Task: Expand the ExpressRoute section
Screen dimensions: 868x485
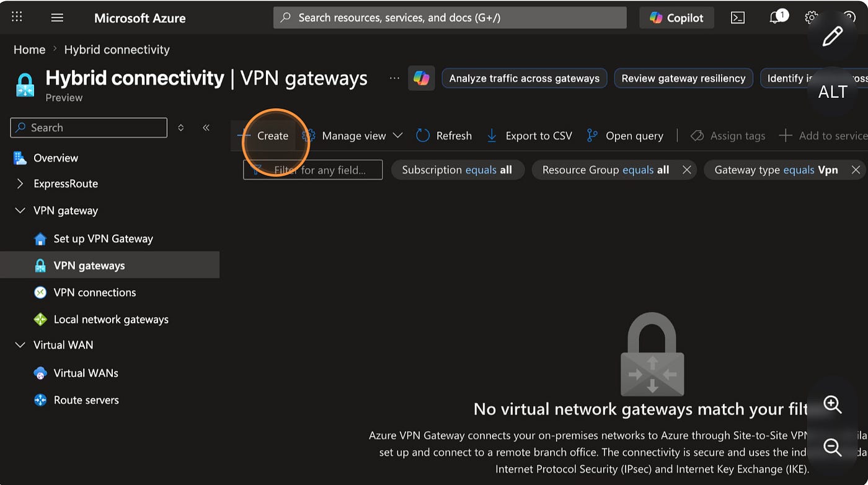Action: pyautogui.click(x=20, y=184)
